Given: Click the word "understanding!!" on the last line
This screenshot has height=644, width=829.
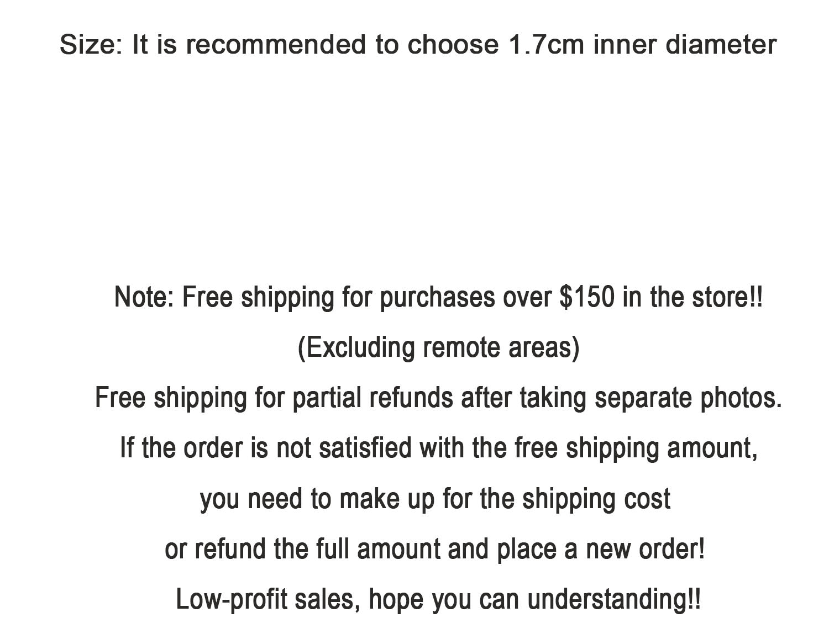Looking at the screenshot, I should 613,599.
